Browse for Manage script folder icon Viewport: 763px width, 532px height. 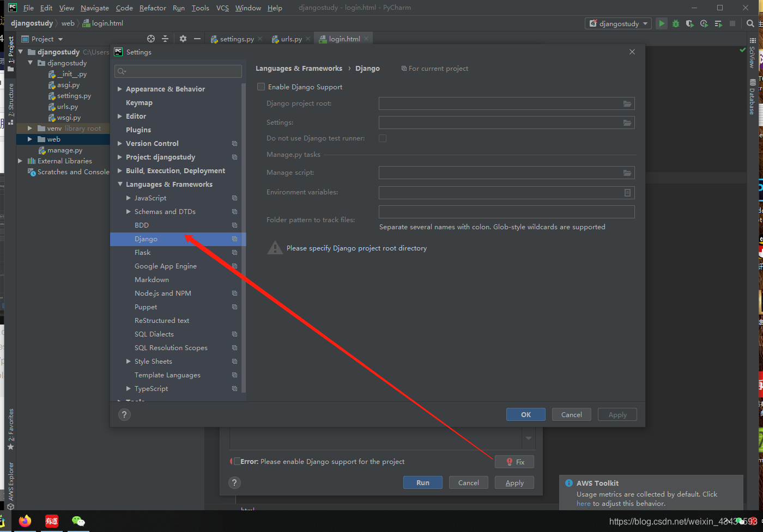click(627, 173)
